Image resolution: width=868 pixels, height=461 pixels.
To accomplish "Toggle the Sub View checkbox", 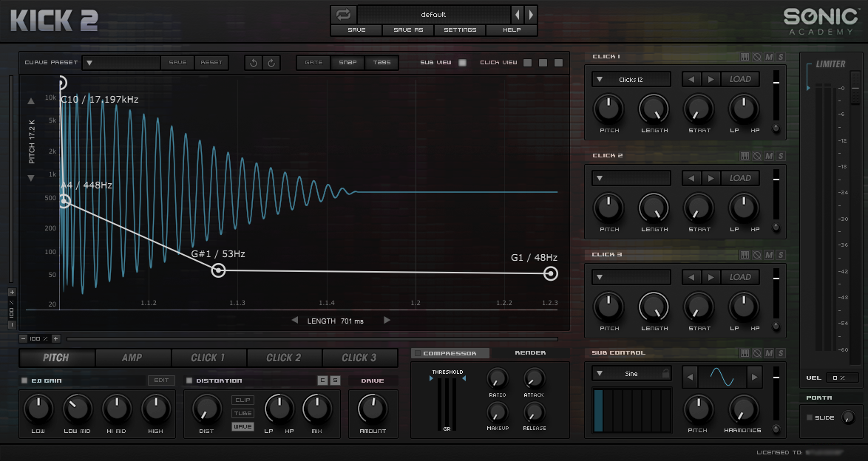I will tap(462, 63).
